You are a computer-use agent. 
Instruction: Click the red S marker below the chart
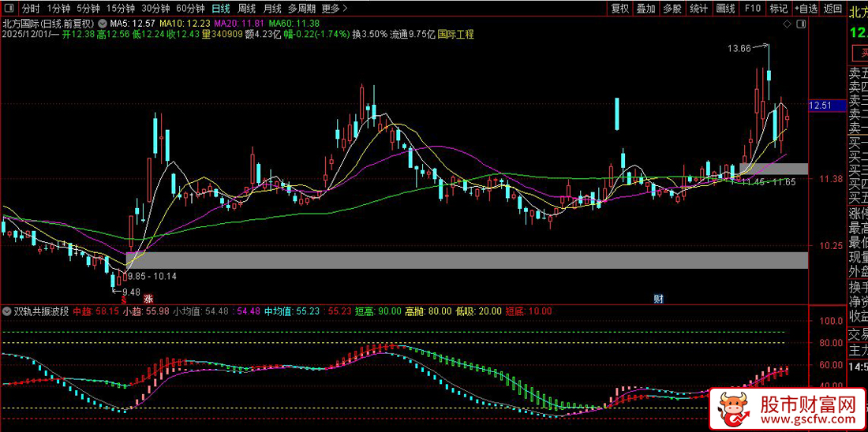pos(123,300)
